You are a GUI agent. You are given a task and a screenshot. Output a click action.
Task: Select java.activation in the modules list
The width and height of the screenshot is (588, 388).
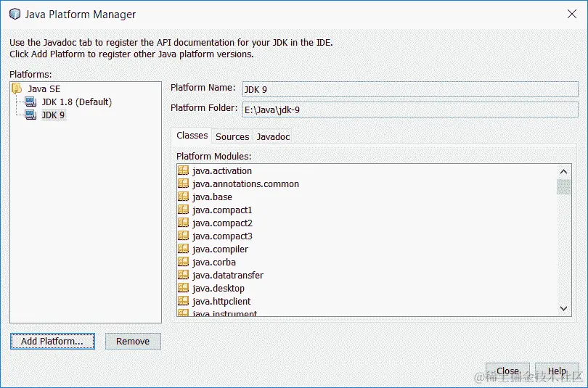click(222, 170)
